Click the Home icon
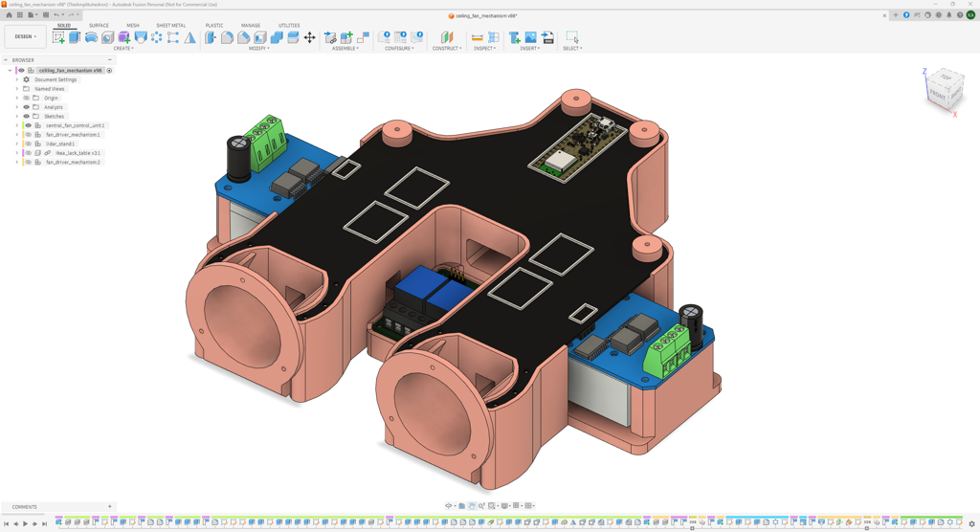The width and height of the screenshot is (980, 532). tap(9, 15)
